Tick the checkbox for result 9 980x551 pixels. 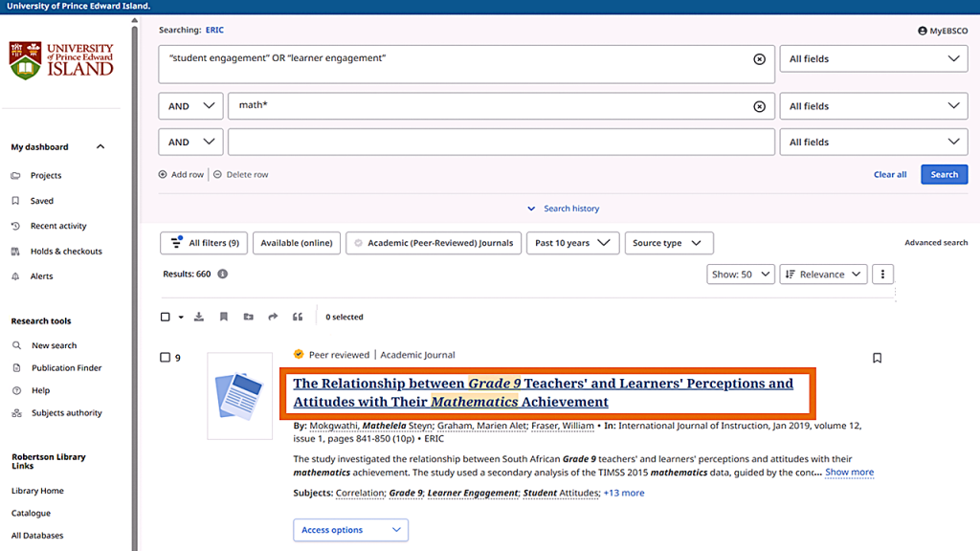[165, 358]
